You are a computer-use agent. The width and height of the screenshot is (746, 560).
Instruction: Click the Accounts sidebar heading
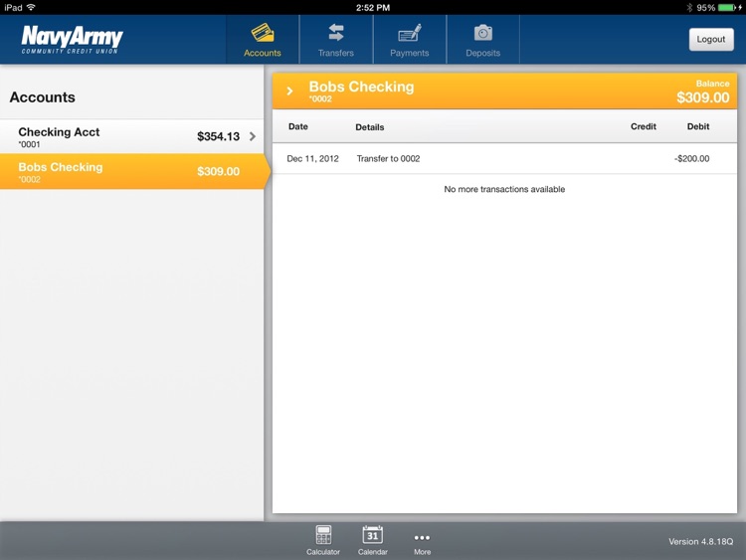43,97
